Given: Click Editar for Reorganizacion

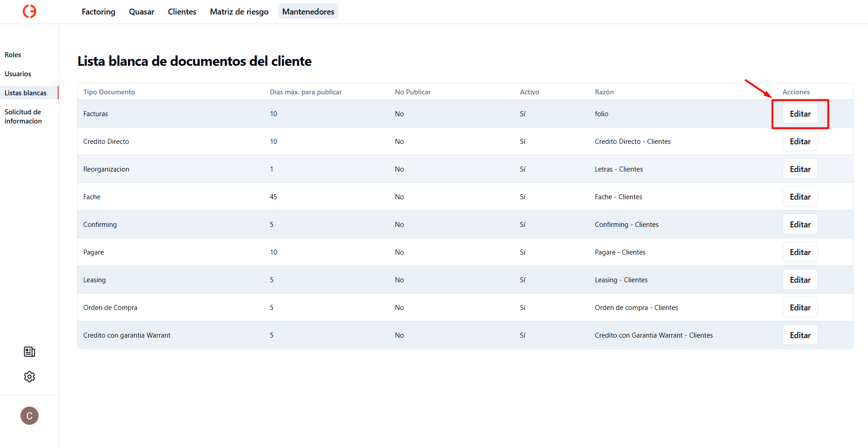Looking at the screenshot, I should pos(800,169).
